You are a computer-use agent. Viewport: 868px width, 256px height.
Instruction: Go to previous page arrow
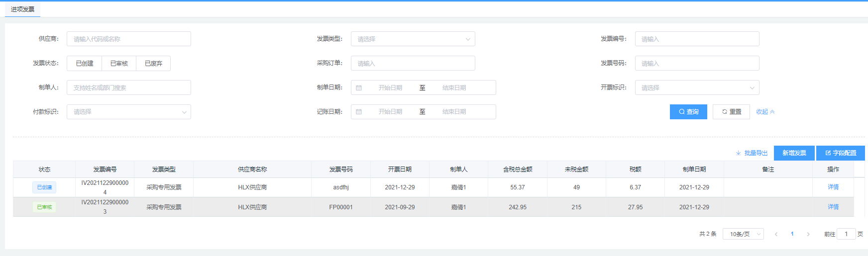[x=776, y=234]
